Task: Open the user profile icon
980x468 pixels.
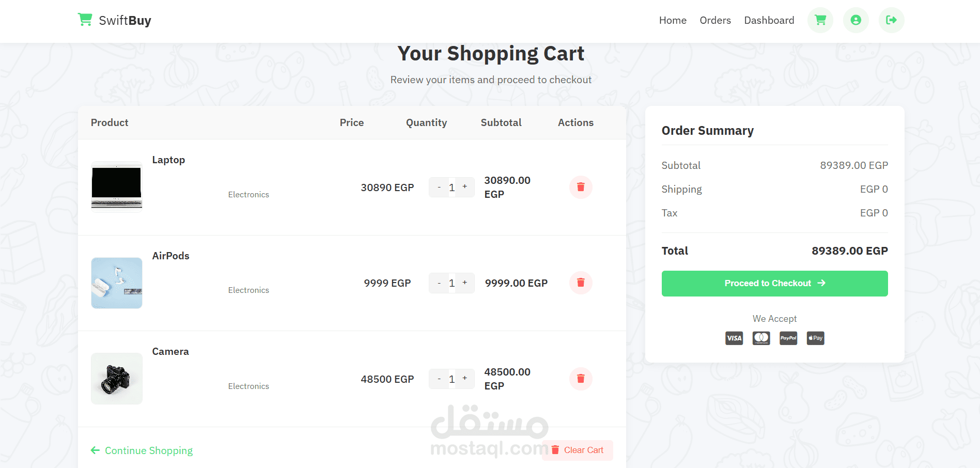Action: pyautogui.click(x=856, y=20)
